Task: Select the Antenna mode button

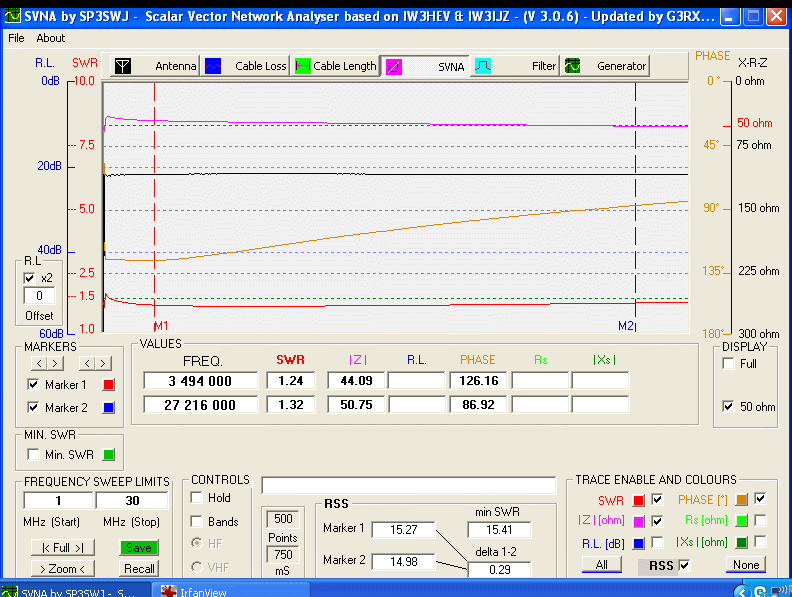Action: (x=154, y=66)
